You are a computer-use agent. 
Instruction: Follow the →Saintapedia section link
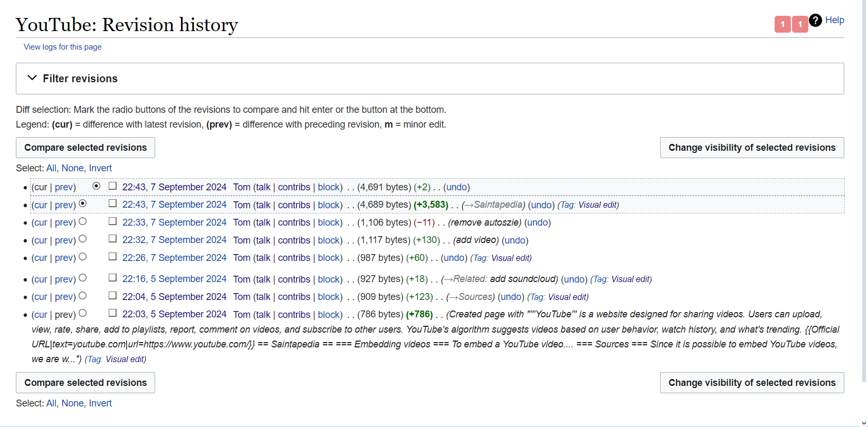[493, 205]
